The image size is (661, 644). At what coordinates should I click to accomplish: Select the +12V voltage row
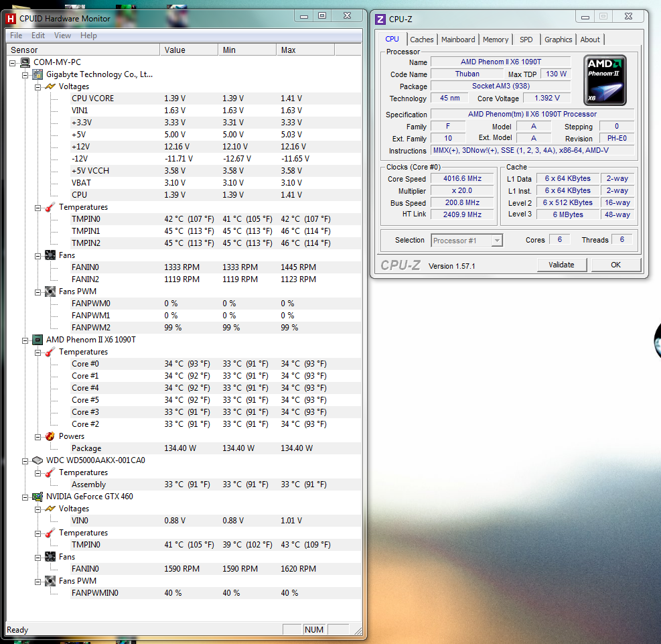[x=216, y=147]
